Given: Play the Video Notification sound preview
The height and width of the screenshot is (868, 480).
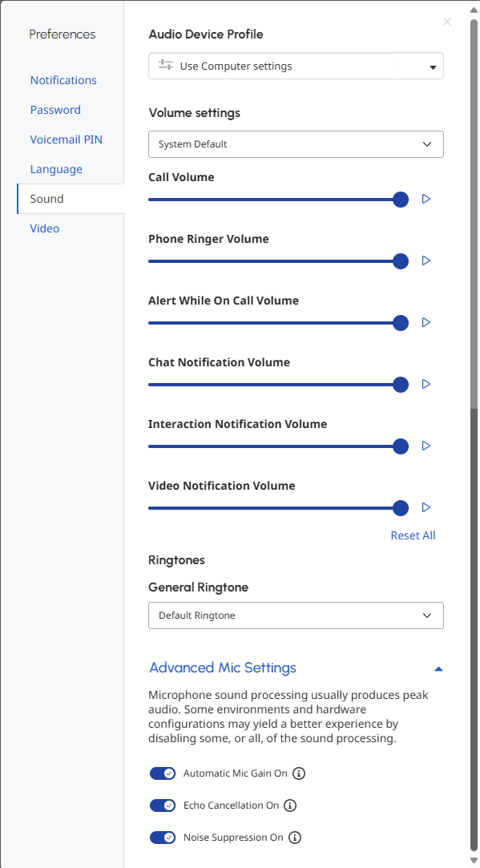Looking at the screenshot, I should click(426, 507).
